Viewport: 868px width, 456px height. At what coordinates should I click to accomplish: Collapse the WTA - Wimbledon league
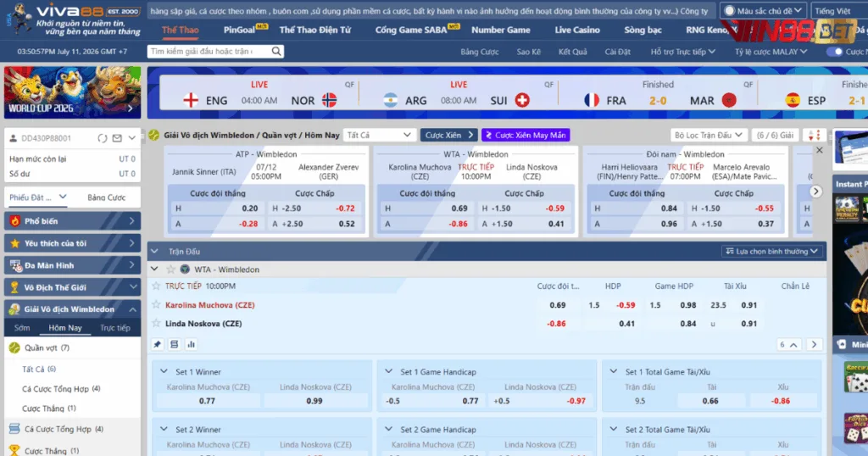[155, 270]
